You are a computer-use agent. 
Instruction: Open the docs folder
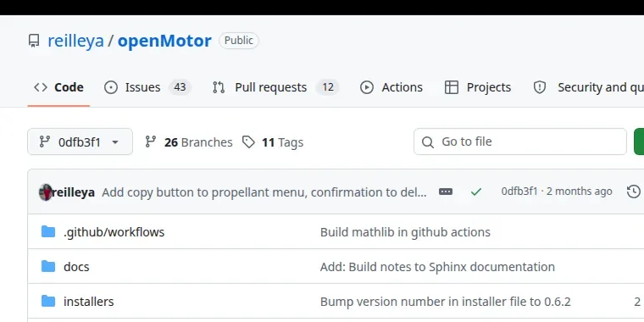point(76,267)
